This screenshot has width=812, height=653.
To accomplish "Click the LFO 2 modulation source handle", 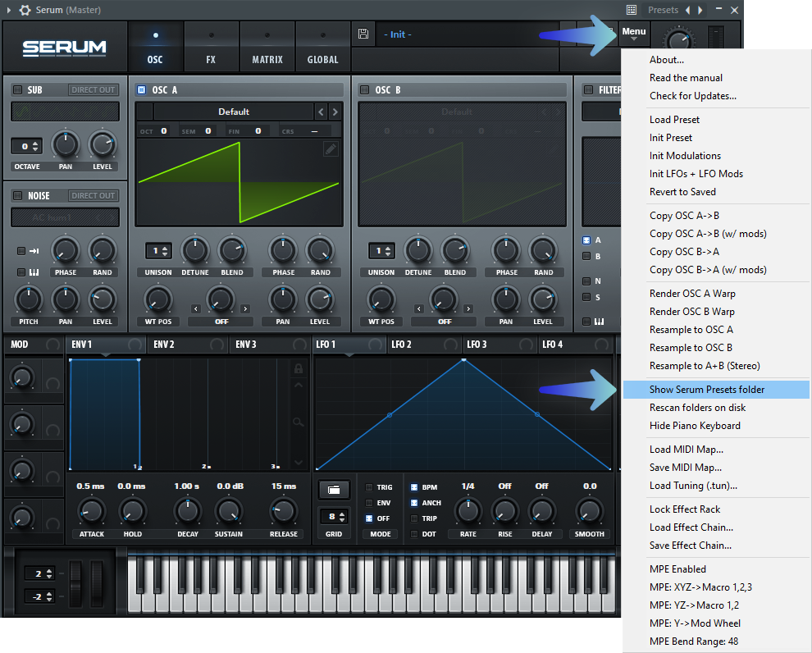I will click(x=451, y=345).
